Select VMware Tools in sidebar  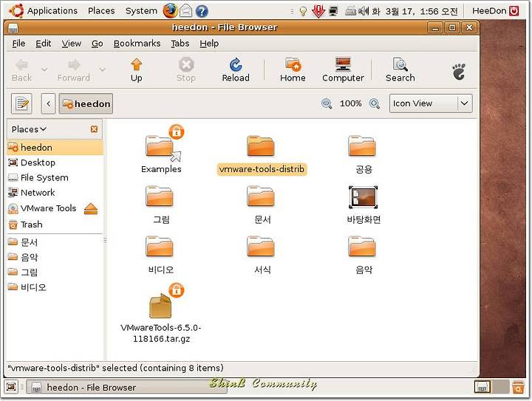(x=42, y=208)
